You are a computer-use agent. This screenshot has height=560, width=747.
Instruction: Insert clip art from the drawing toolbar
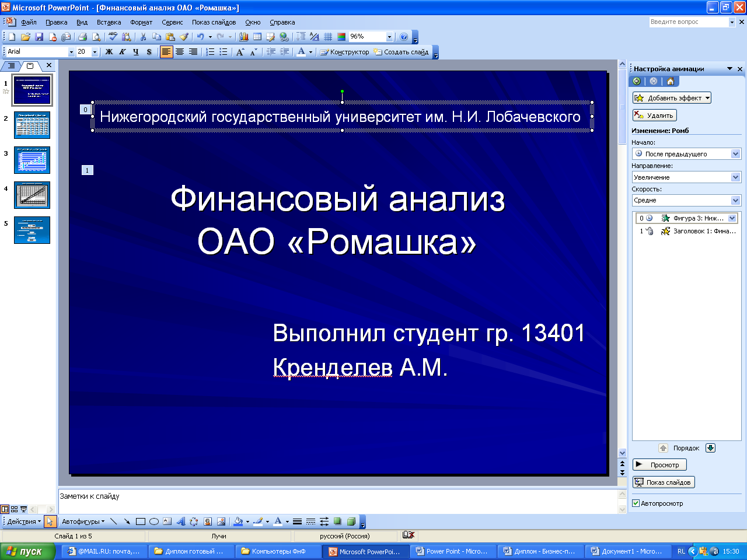coord(207,521)
